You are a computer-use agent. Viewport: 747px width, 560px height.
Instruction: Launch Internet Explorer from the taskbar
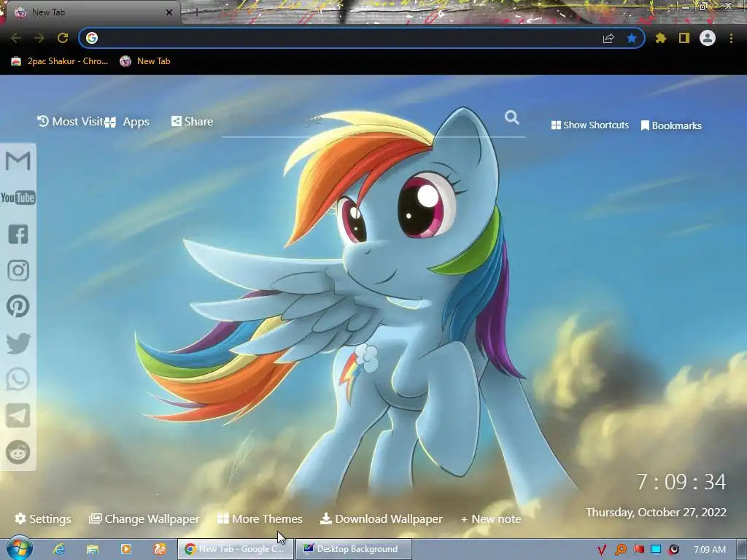tap(58, 549)
